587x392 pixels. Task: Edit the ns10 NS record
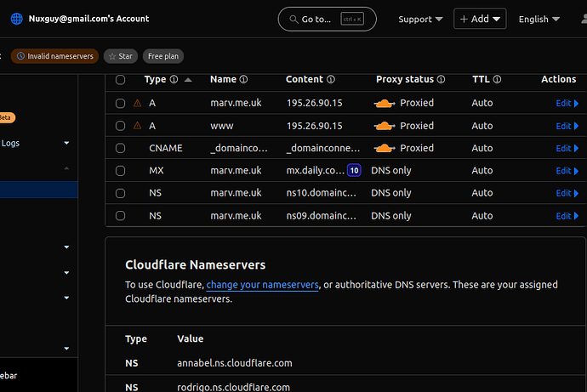[x=567, y=193]
